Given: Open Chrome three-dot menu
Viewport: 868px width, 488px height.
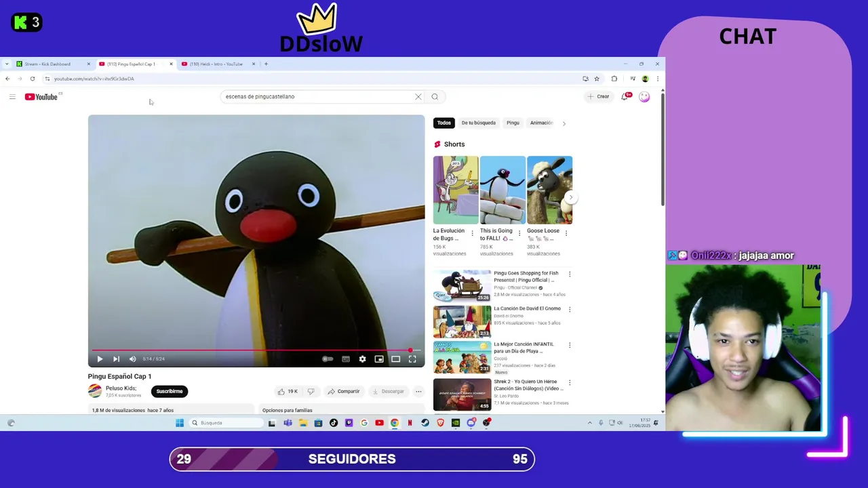Looking at the screenshot, I should [658, 79].
